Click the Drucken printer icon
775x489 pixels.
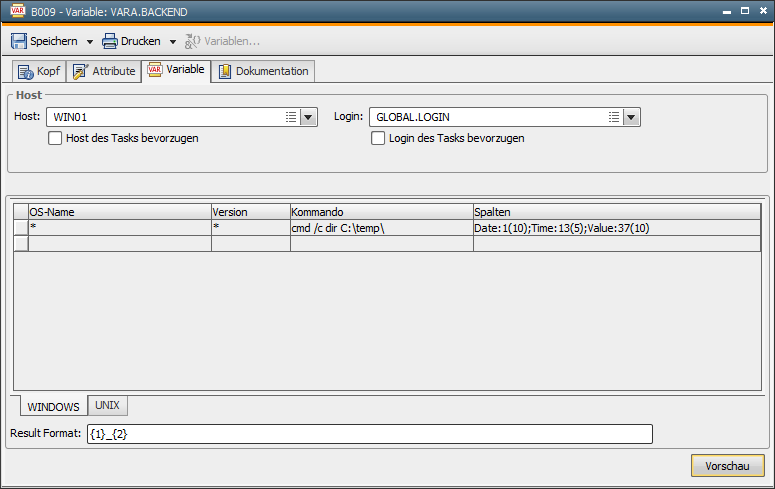click(110, 42)
